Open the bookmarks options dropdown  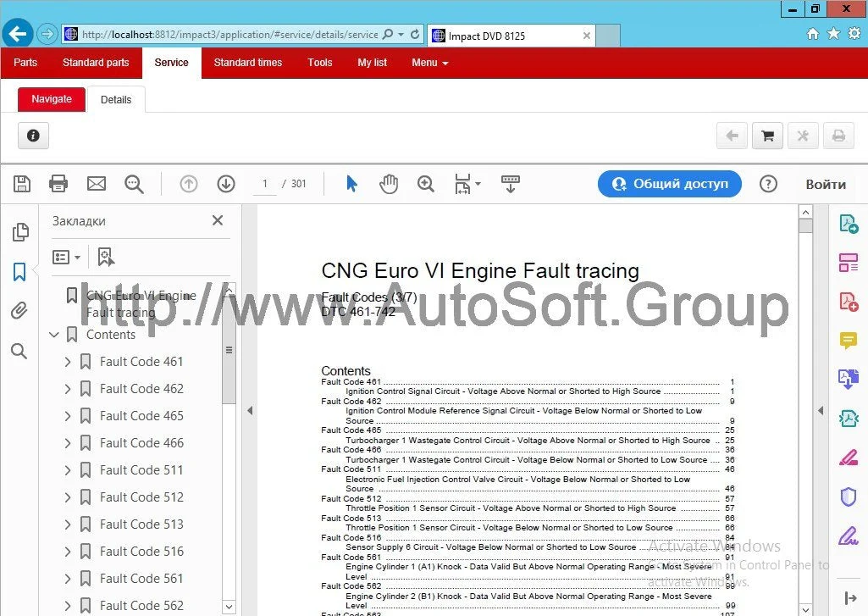pos(67,257)
